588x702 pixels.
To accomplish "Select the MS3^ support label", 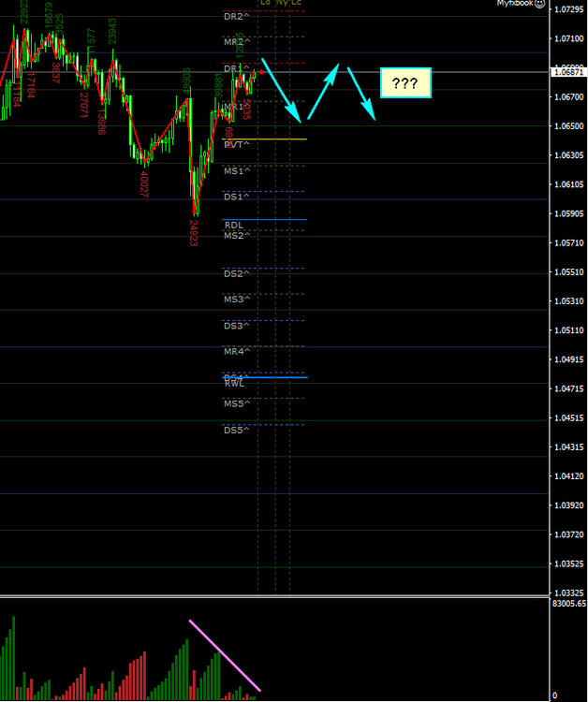I will point(237,300).
